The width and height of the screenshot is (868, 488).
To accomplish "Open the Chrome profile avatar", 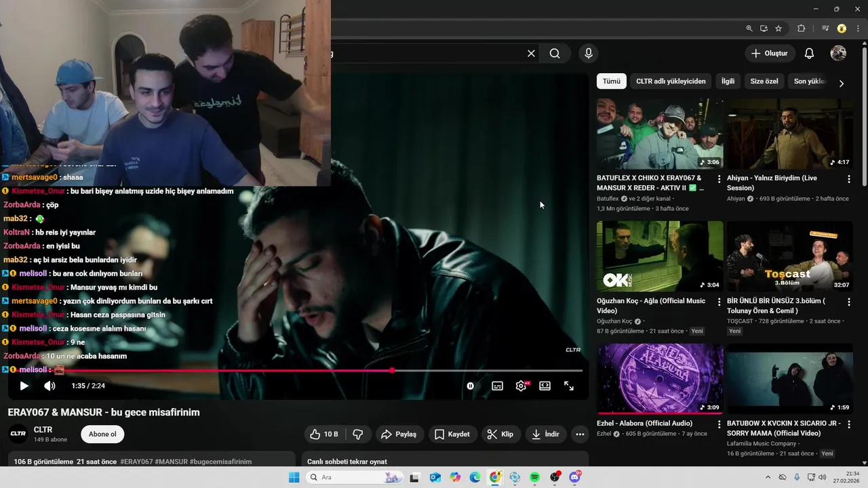I will click(842, 28).
